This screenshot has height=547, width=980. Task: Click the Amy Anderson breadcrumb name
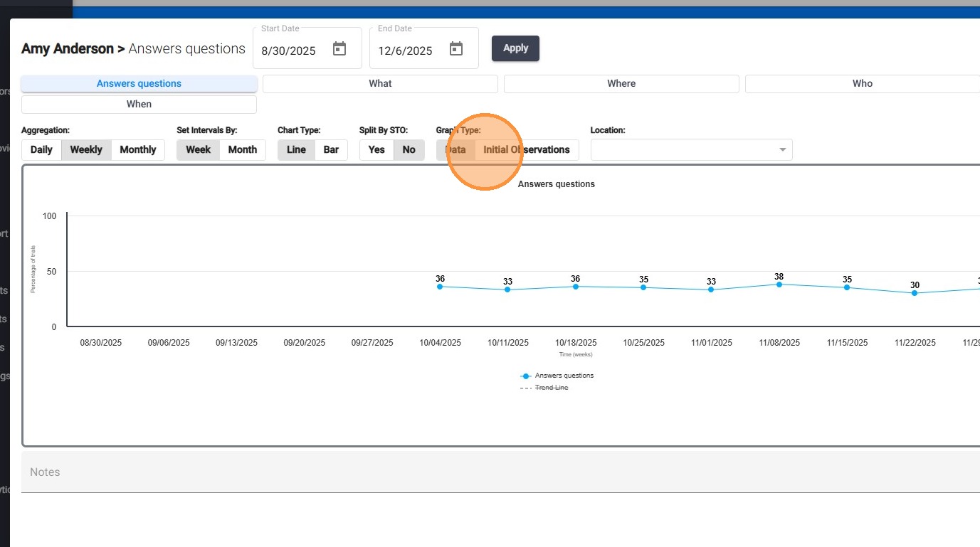tap(67, 49)
